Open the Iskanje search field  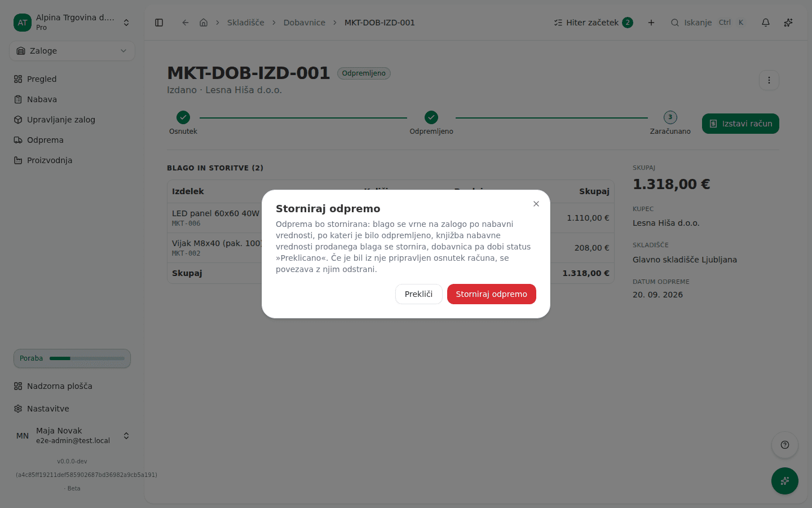(708, 23)
